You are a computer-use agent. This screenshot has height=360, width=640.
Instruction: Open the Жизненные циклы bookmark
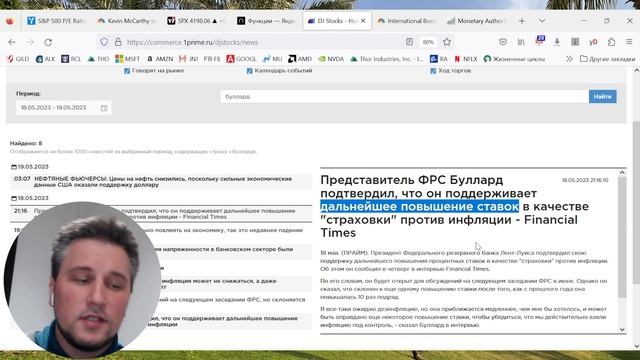pos(514,59)
